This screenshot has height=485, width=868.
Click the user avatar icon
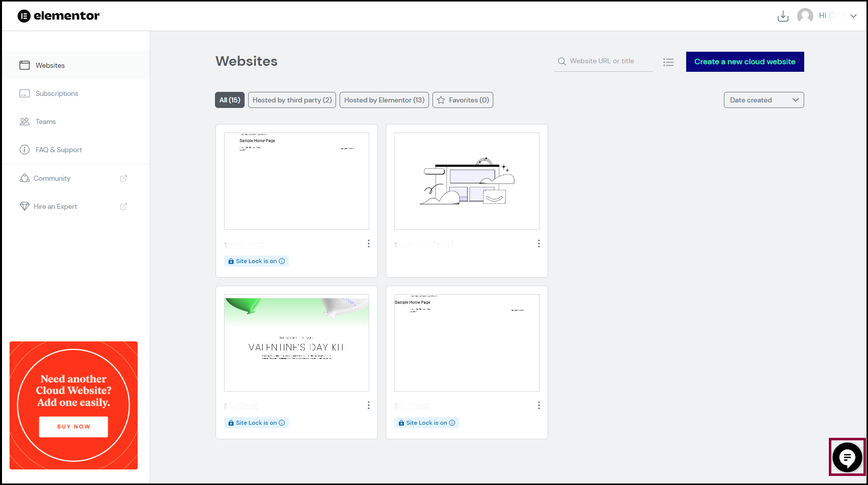[x=805, y=16]
